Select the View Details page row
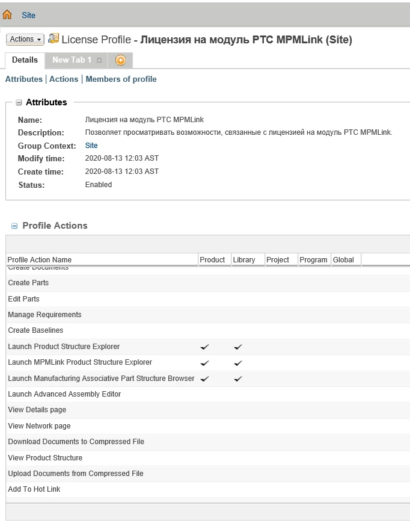This screenshot has width=410, height=532. tap(208, 410)
